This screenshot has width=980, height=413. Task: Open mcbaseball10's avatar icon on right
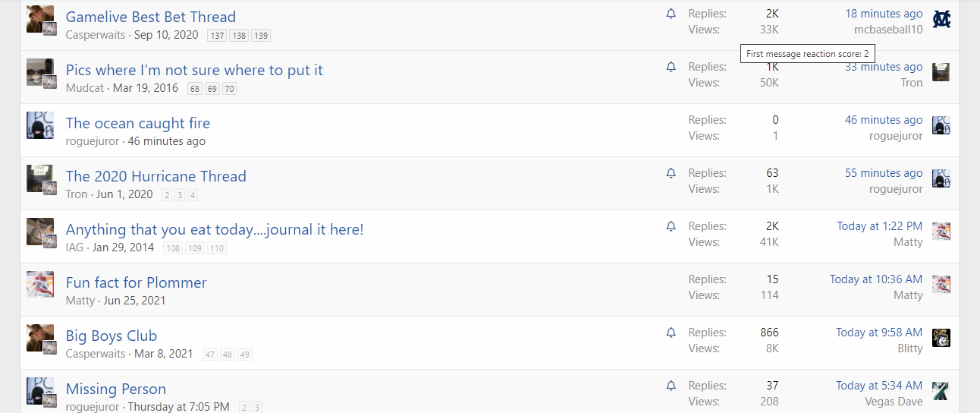(x=941, y=19)
